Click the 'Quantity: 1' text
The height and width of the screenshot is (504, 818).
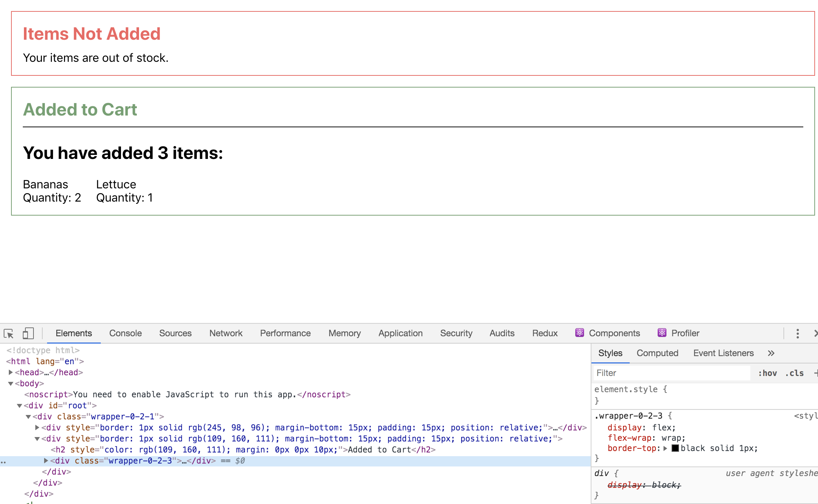tap(124, 198)
